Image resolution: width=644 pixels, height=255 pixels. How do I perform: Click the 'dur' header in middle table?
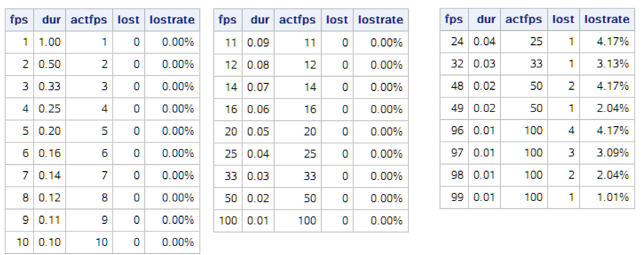point(258,19)
